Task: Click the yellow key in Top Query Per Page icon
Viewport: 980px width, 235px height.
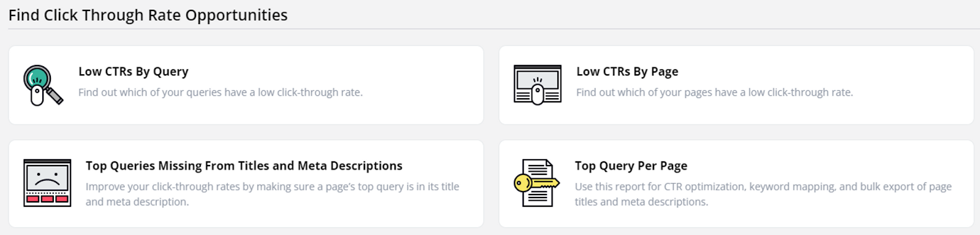Action: click(536, 183)
